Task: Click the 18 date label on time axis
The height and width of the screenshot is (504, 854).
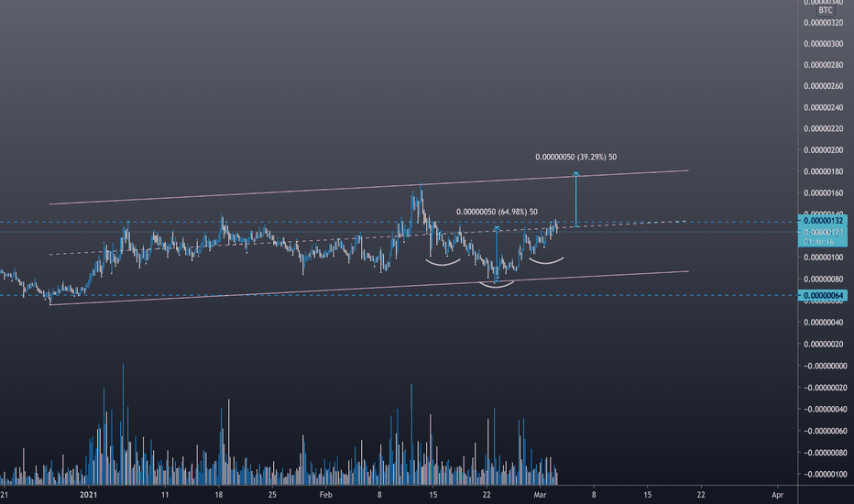Action: point(219,495)
